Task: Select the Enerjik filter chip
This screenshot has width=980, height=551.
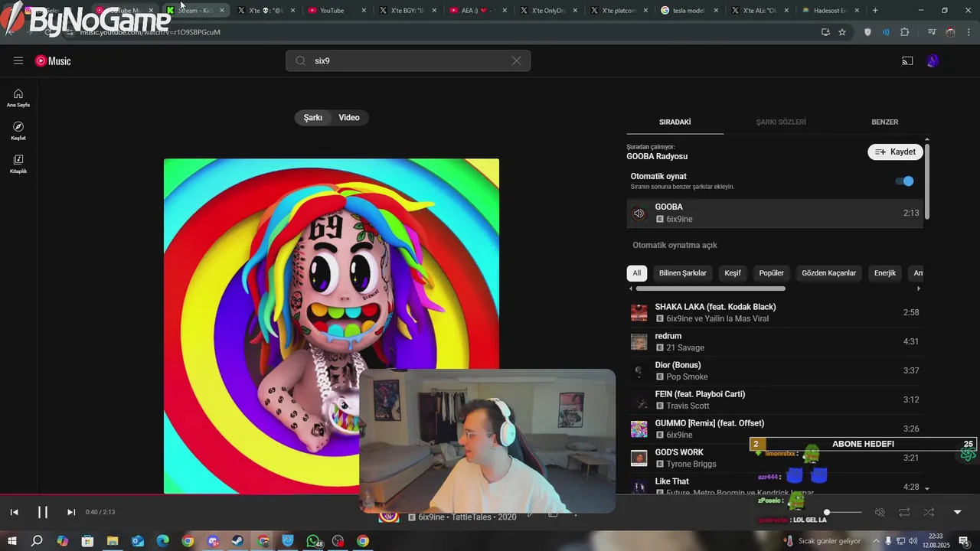Action: tap(885, 273)
